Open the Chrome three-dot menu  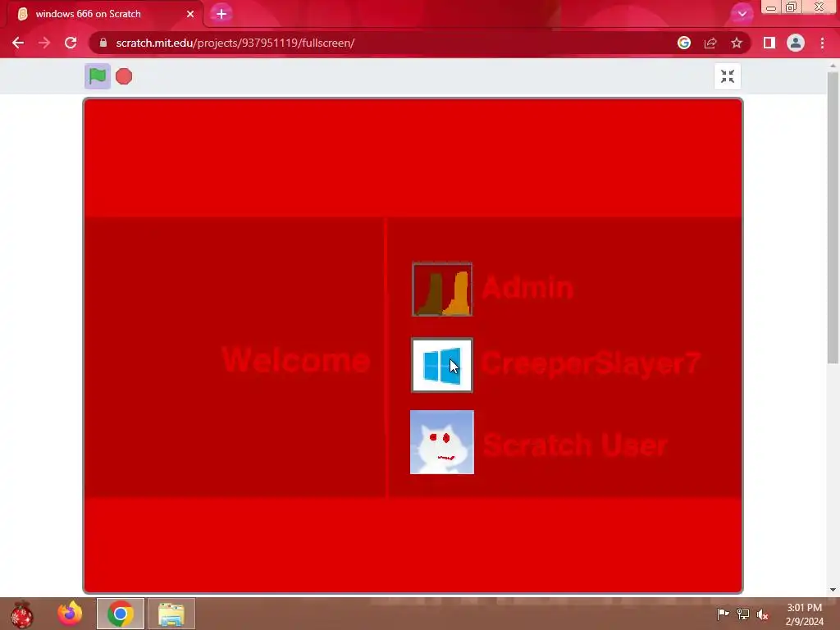point(822,43)
